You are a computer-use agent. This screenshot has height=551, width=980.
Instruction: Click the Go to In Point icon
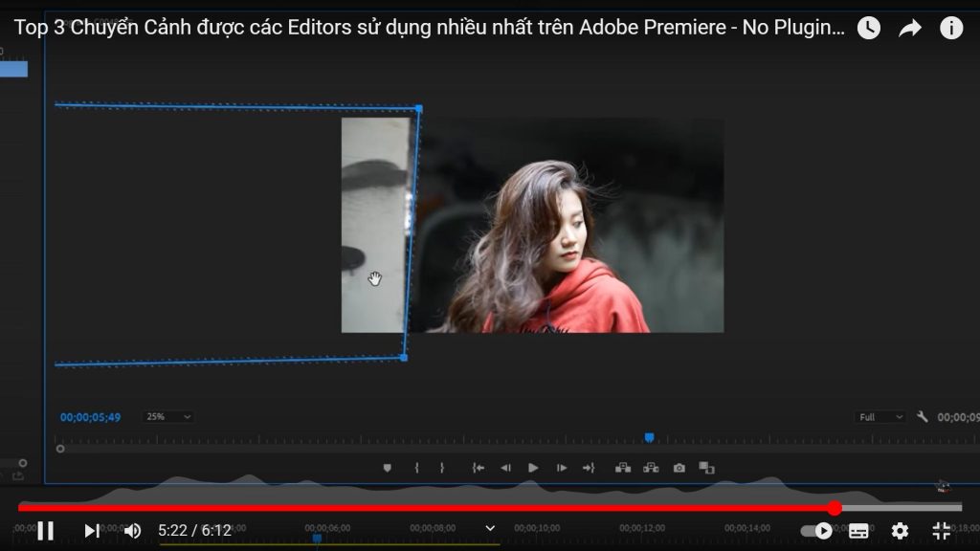pos(477,466)
